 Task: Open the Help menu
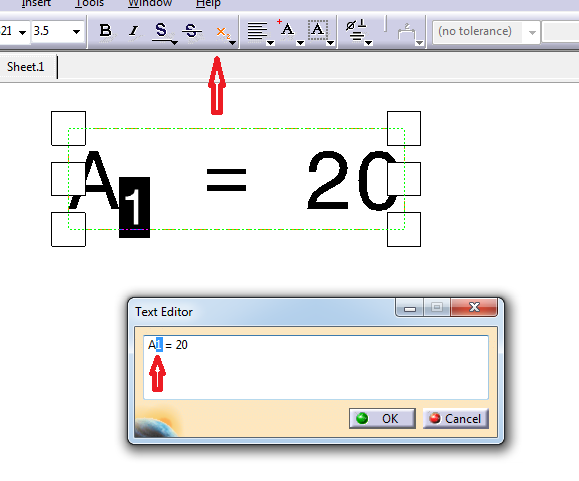tap(208, 4)
